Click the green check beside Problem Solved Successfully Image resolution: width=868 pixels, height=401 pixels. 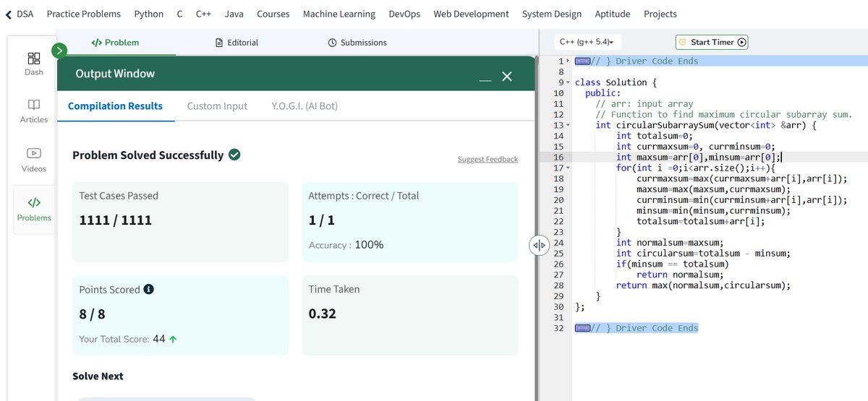[x=234, y=155]
